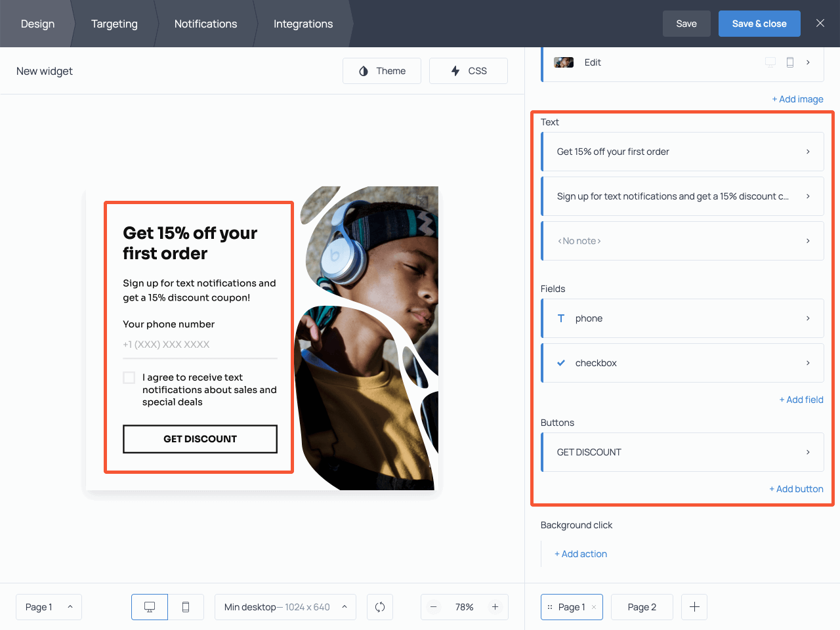840x630 pixels.
Task: Tick the agree to text notifications checkbox
Action: pos(129,377)
